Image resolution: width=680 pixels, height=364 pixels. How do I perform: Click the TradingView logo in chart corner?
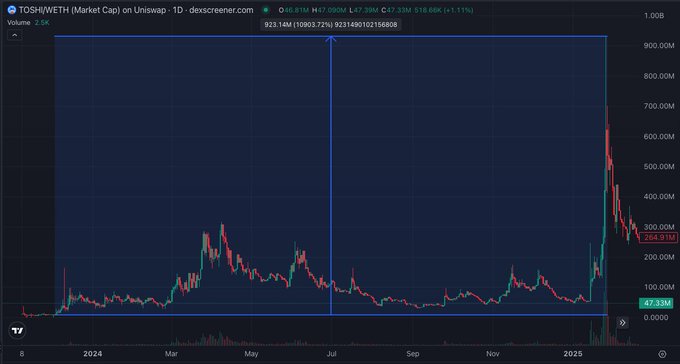[17, 331]
